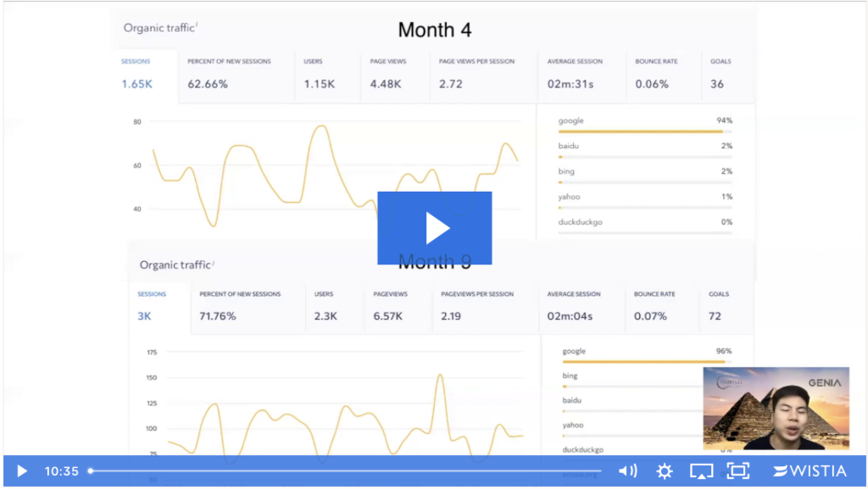Click the google 94% traffic source row

[644, 125]
